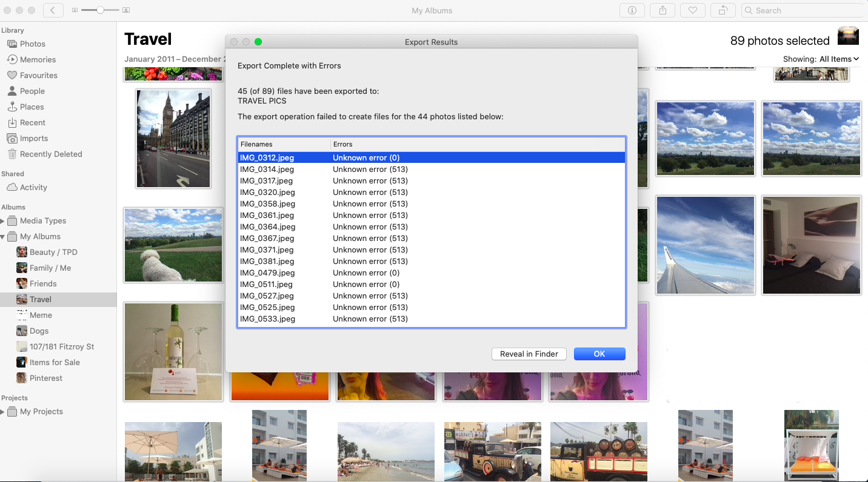
Task: Select the Dogs album
Action: (39, 331)
